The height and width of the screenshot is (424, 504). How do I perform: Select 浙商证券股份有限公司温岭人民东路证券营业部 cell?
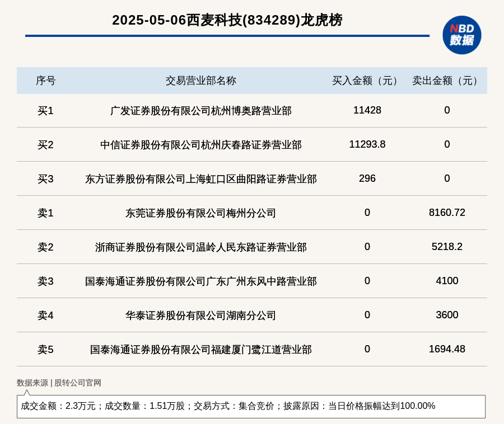201,247
